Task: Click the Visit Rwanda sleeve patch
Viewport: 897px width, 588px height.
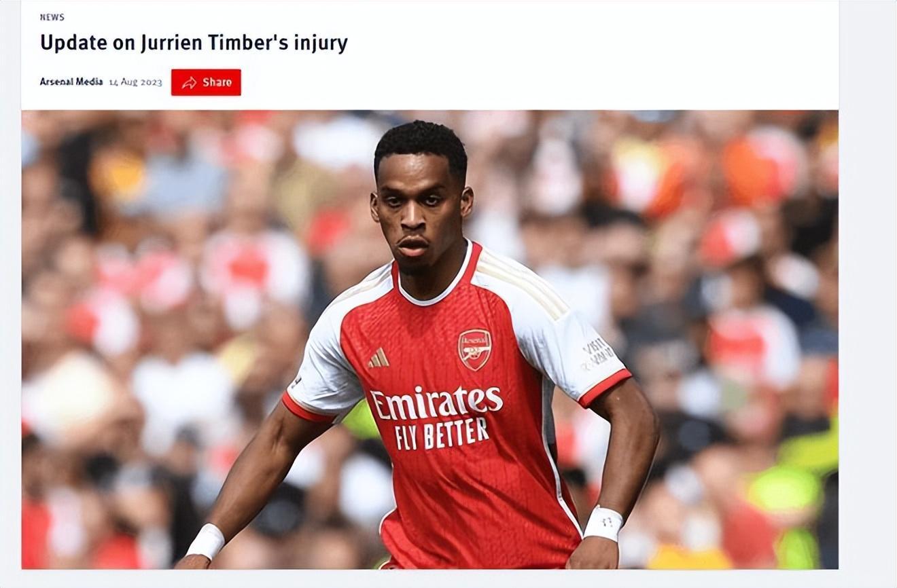Action: [x=597, y=354]
